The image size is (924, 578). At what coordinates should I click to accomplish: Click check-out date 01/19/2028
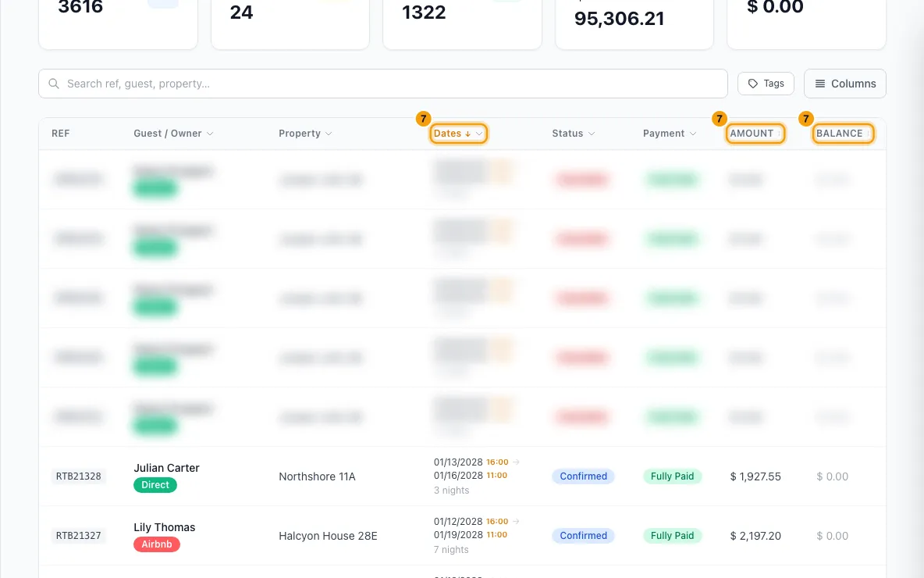(458, 535)
